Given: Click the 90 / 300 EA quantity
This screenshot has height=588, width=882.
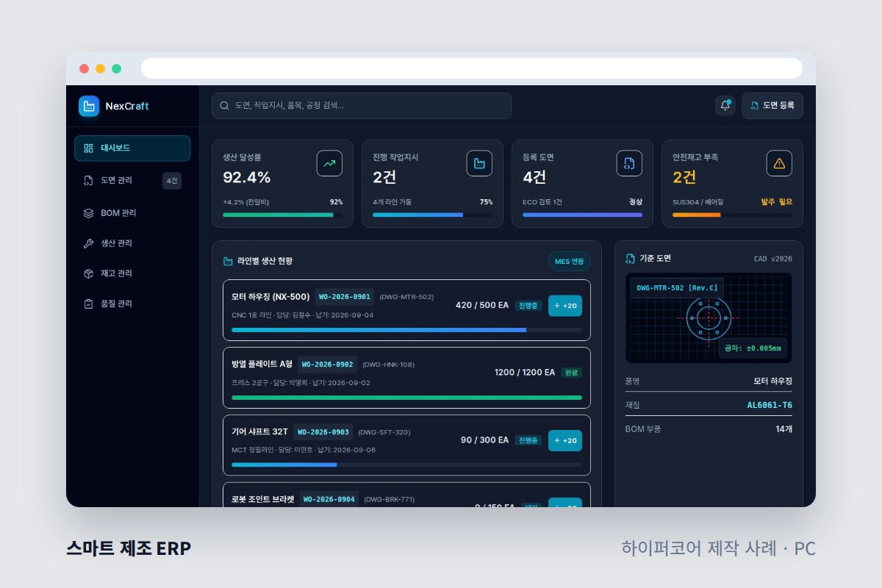Looking at the screenshot, I should [x=485, y=440].
